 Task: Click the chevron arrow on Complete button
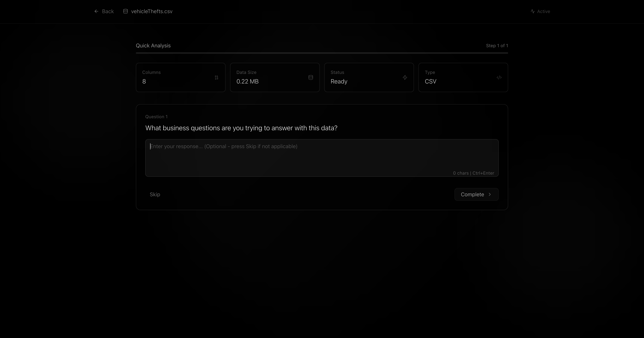pyautogui.click(x=490, y=195)
